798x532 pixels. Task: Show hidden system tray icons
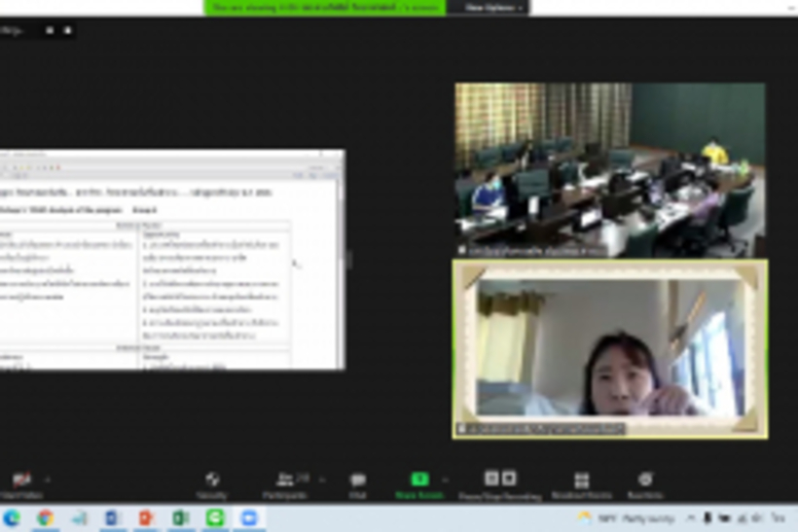[x=691, y=518]
